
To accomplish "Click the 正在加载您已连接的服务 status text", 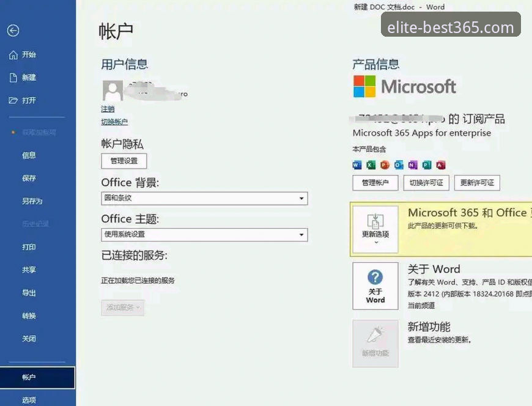I will (x=138, y=281).
